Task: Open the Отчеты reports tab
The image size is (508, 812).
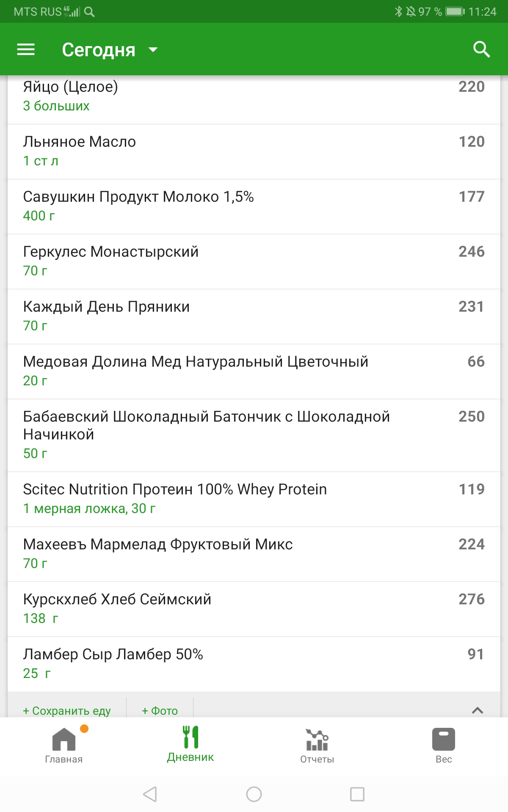Action: coord(317,745)
